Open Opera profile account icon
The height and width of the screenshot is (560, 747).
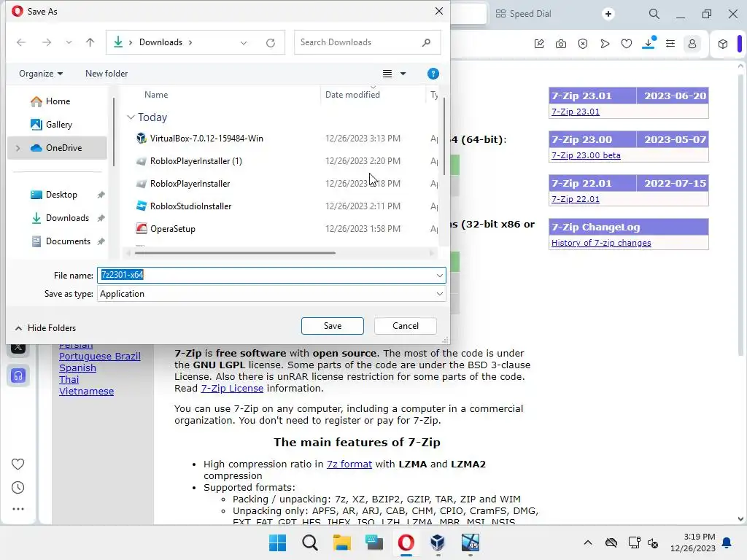click(x=692, y=44)
